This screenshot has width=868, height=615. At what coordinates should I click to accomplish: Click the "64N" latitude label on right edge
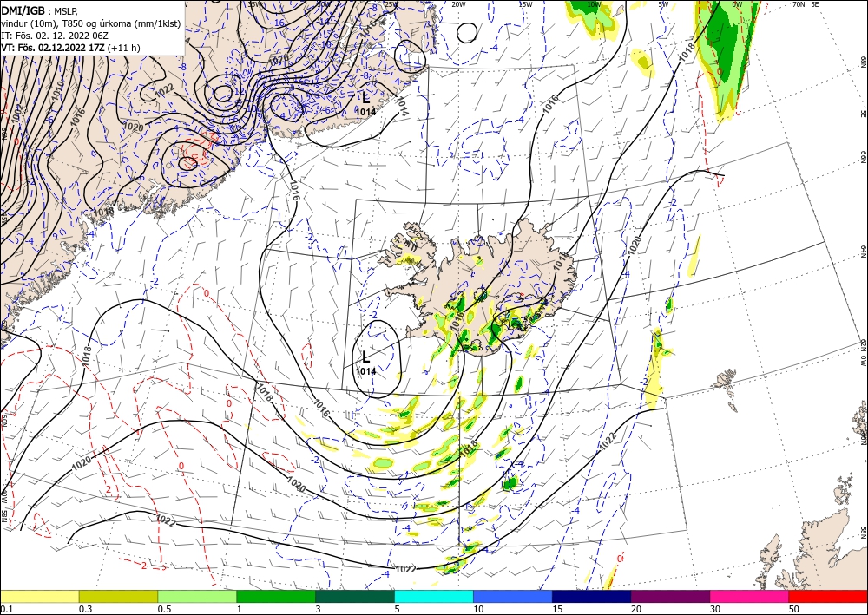863,251
